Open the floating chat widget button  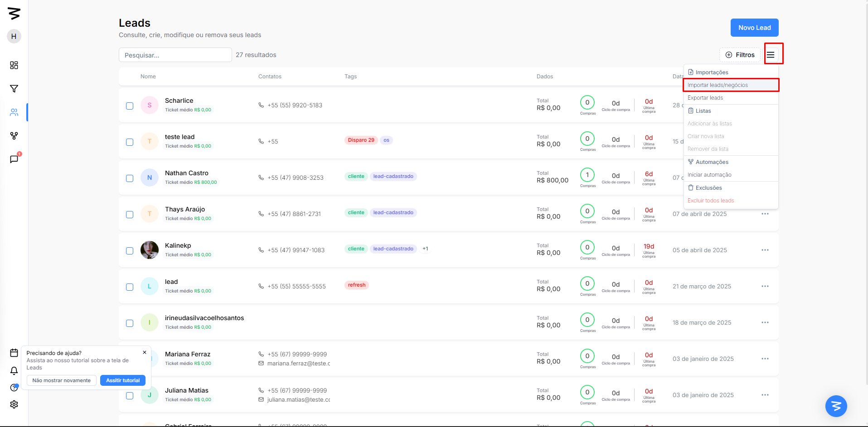click(x=836, y=406)
